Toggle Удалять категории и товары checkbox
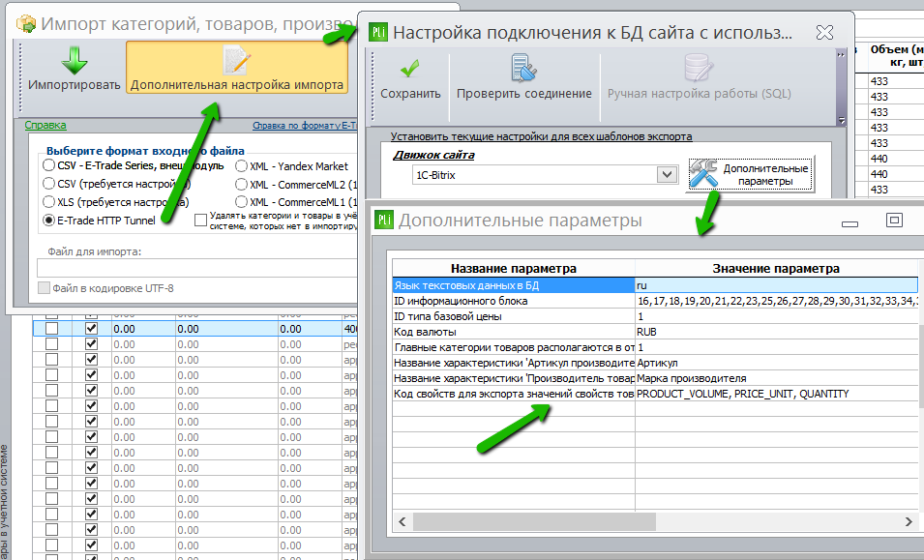The image size is (924, 560). [x=200, y=221]
